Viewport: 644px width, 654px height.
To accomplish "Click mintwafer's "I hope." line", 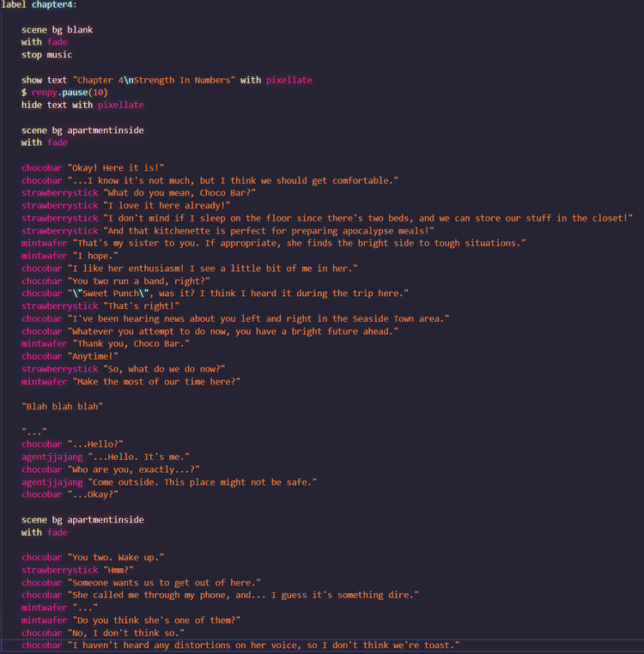I will pyautogui.click(x=95, y=256).
